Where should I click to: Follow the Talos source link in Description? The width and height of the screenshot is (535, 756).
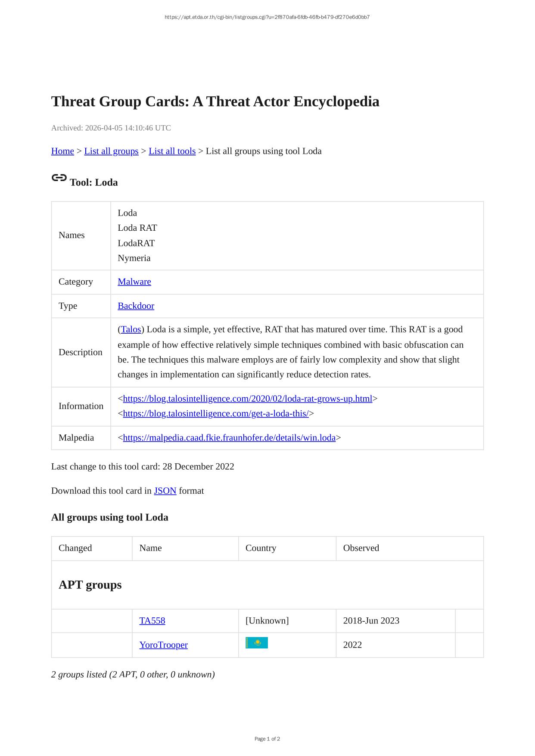(x=131, y=329)
